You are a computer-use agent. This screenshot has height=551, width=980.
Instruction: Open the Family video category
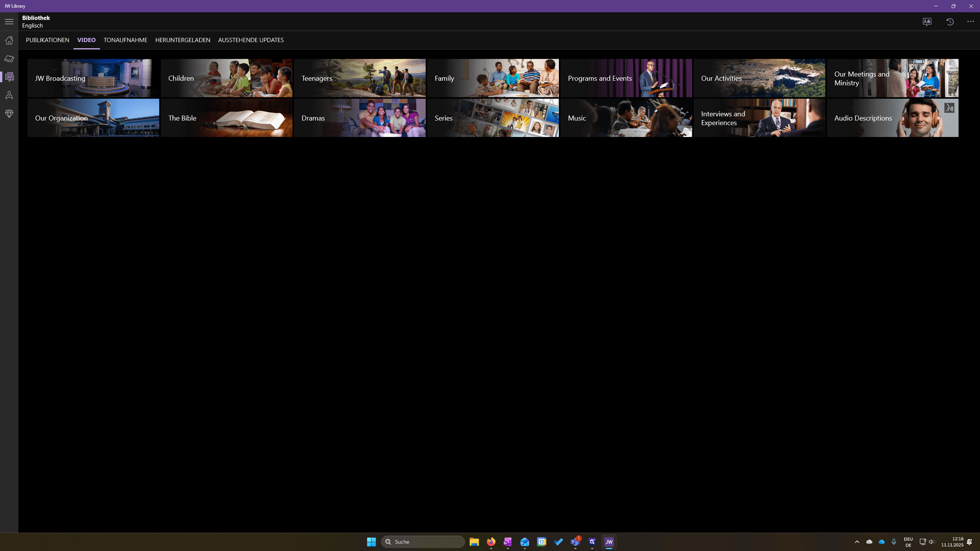coord(493,78)
